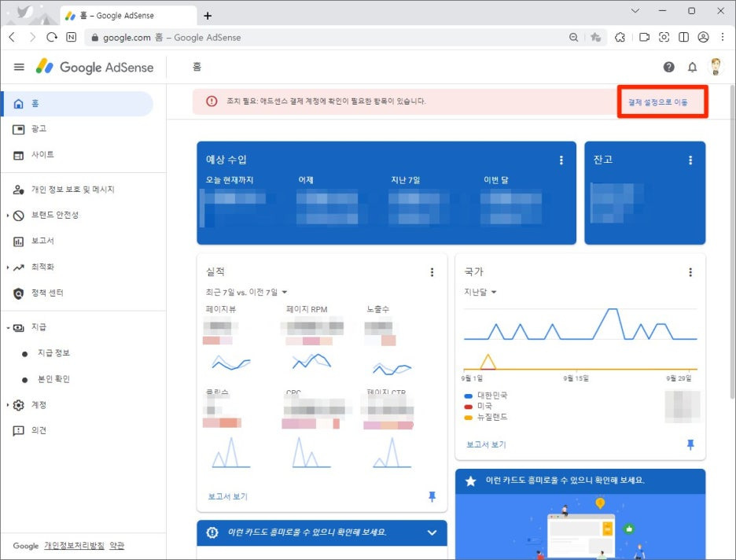Screen dimensions: 736x560
Task: Open the 예상 수입 card options menu
Action: (x=561, y=160)
